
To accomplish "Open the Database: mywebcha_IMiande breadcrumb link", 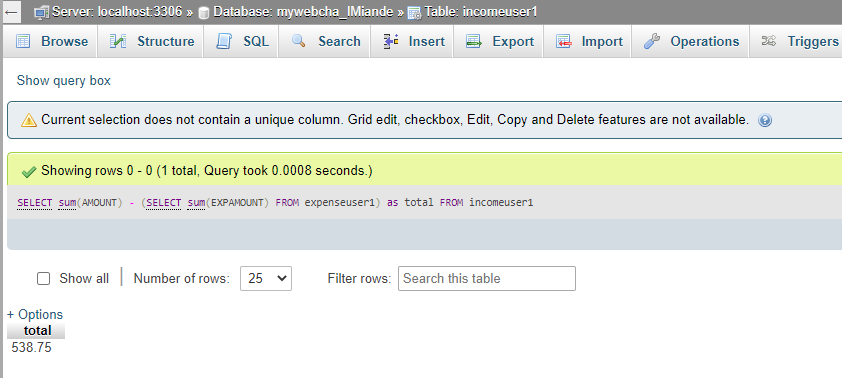I will click(303, 12).
